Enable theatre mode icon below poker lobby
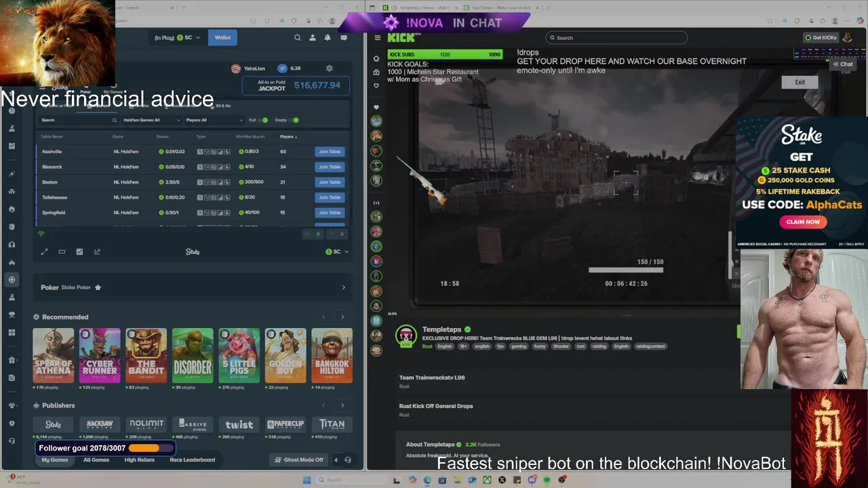This screenshot has width=868, height=488. click(62, 251)
